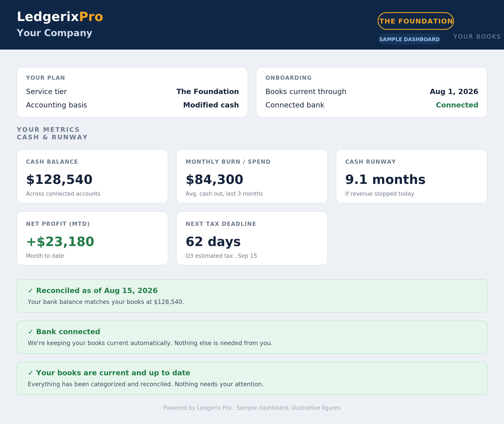This screenshot has height=424, width=504.
Task: Click 'Your bank balance matches your books' line
Action: 106,302
